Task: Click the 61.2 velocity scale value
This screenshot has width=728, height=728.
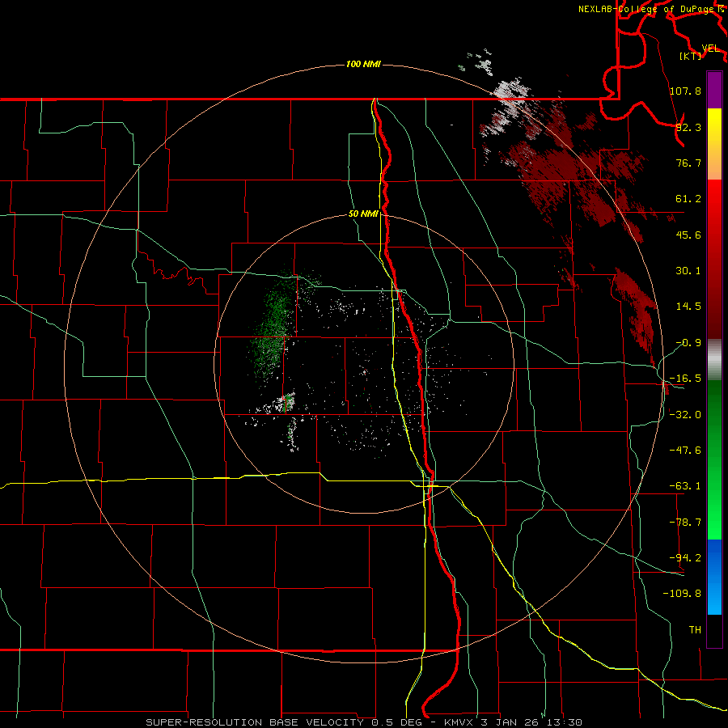Action: pyautogui.click(x=688, y=199)
